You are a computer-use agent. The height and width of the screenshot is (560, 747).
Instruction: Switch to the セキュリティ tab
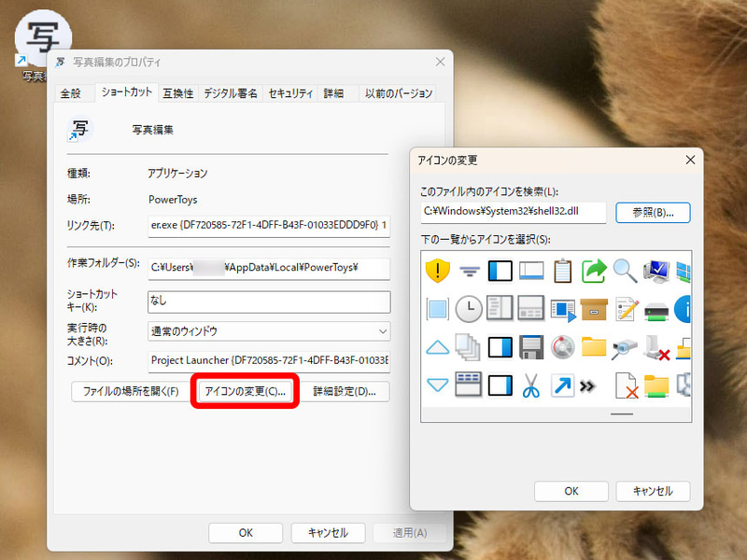[x=289, y=93]
